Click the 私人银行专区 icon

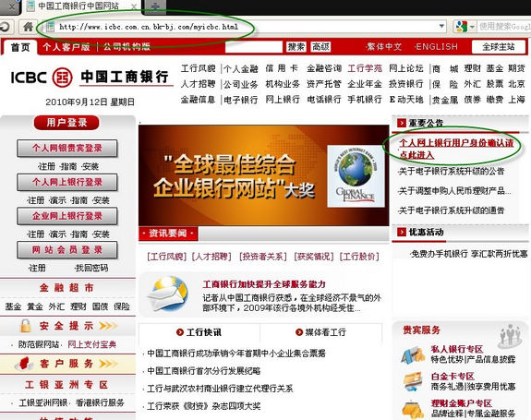(413, 355)
